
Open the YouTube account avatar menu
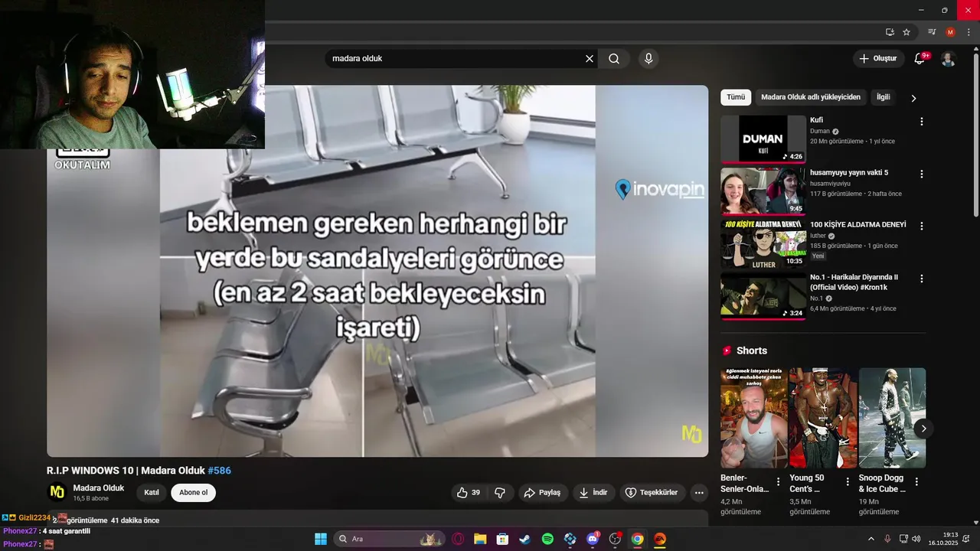click(948, 59)
